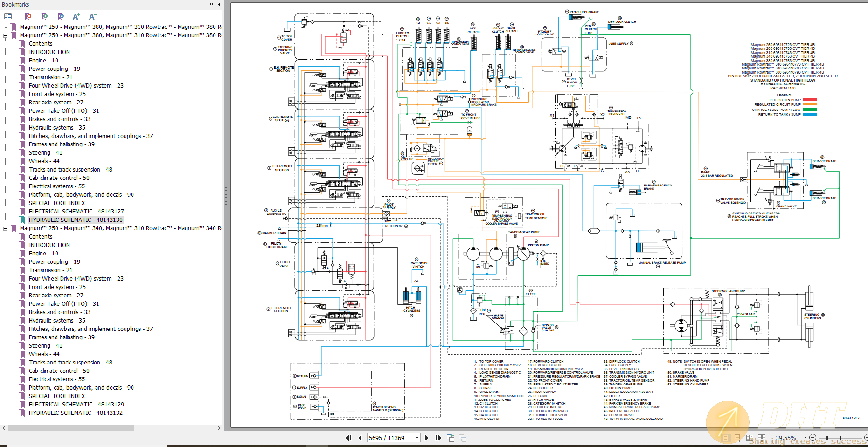Open the page number dropdown arrow

pos(417,438)
